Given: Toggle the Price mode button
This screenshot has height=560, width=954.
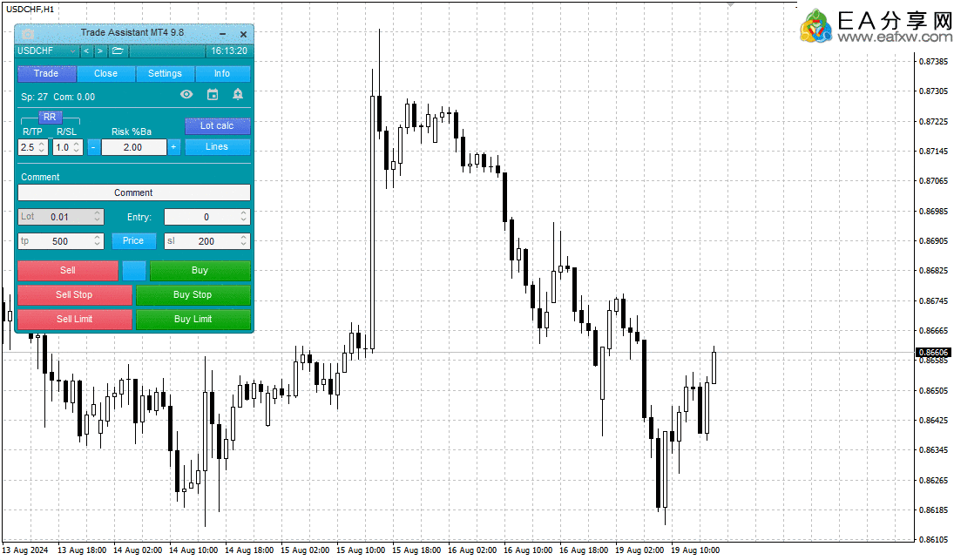Looking at the screenshot, I should tap(134, 240).
